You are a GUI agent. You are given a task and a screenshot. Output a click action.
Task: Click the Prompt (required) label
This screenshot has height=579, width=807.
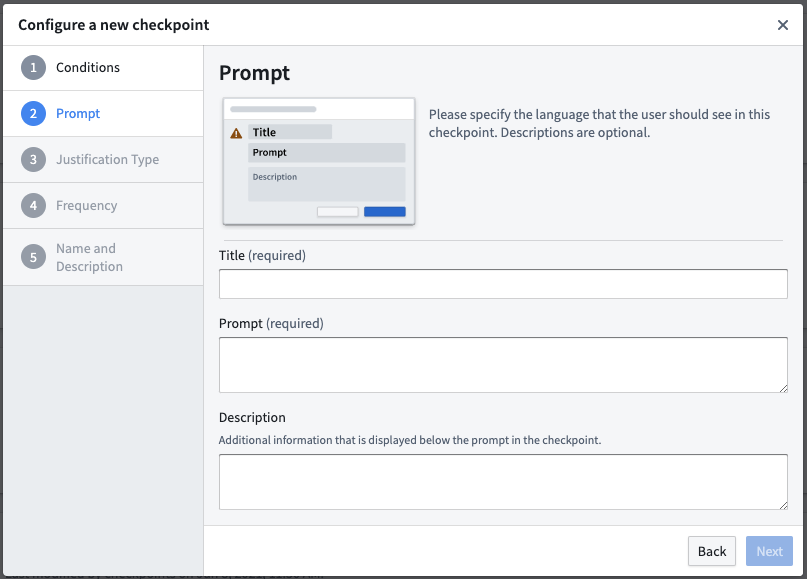[271, 323]
